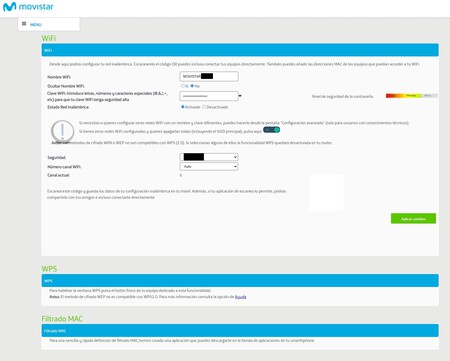Click the MENU label

[36, 25]
